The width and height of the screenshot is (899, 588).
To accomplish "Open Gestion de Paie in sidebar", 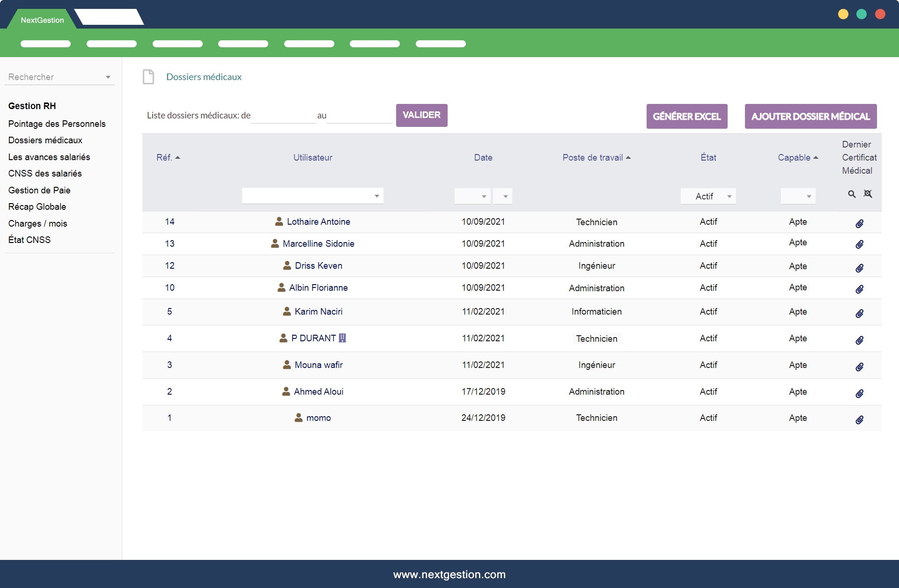I will pyautogui.click(x=39, y=190).
